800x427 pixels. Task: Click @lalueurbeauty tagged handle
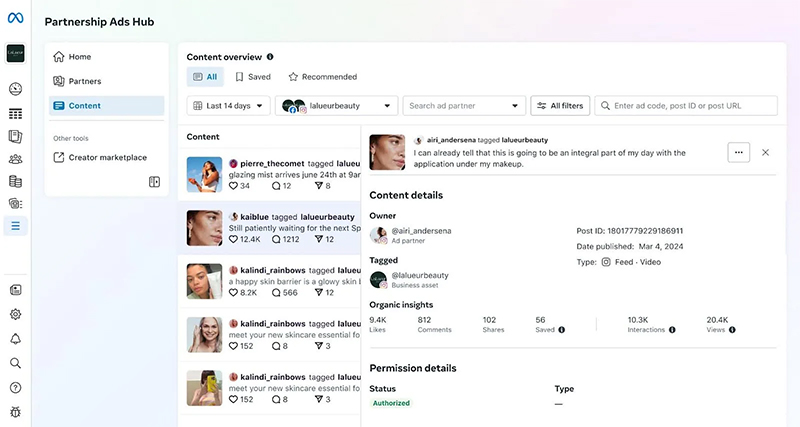point(420,275)
